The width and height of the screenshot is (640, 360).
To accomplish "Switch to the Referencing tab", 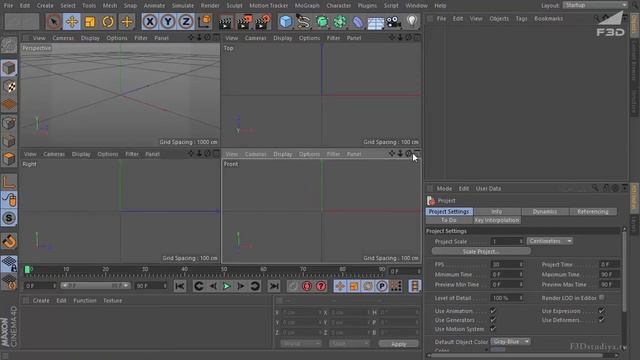I will tap(593, 212).
